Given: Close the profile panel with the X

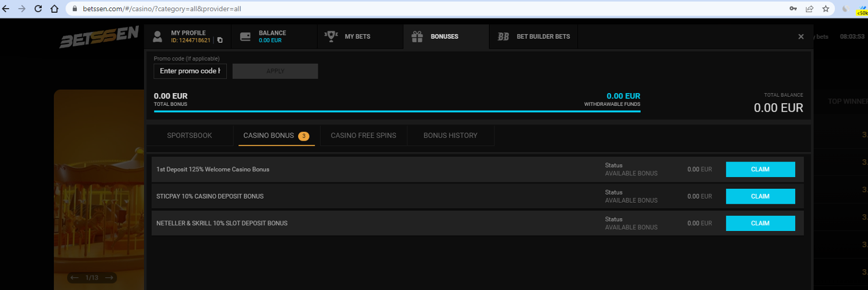Looking at the screenshot, I should tap(801, 36).
